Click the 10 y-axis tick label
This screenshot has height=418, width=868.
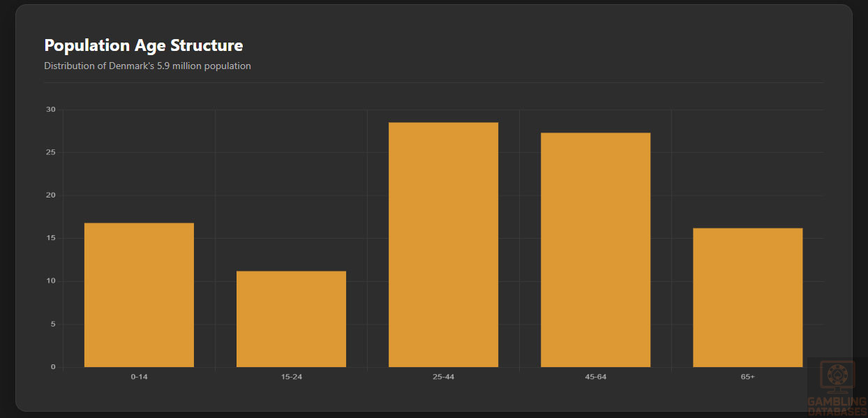point(50,281)
